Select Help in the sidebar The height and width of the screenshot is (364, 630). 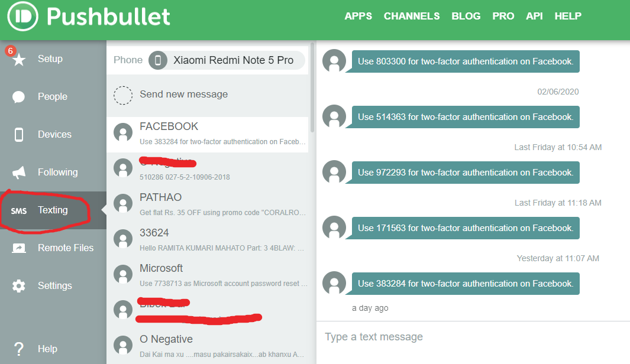(x=53, y=349)
